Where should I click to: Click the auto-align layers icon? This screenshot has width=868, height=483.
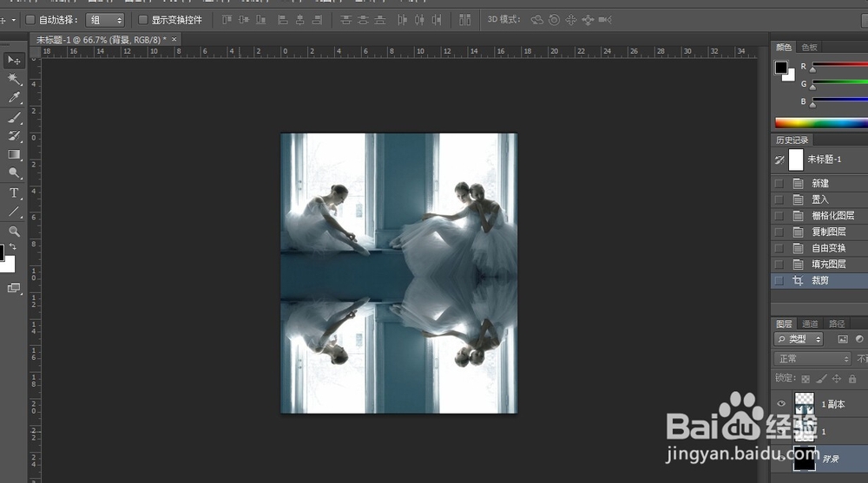[x=465, y=20]
